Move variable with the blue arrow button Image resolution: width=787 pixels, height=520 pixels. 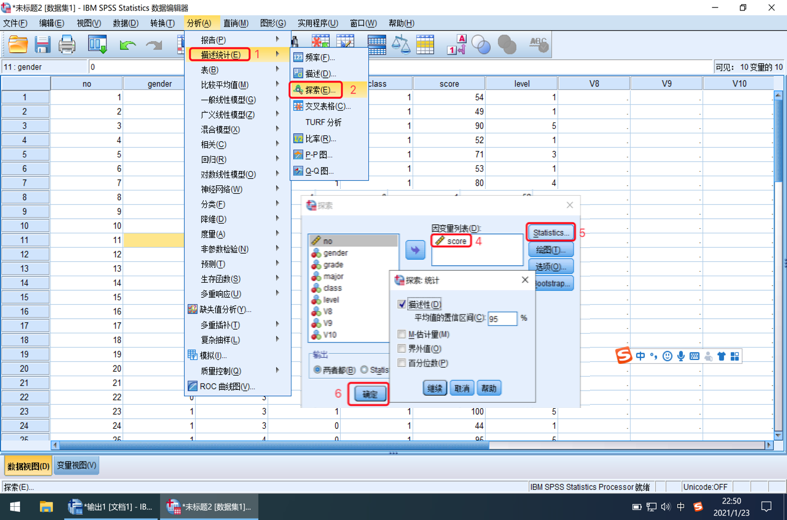(x=415, y=250)
